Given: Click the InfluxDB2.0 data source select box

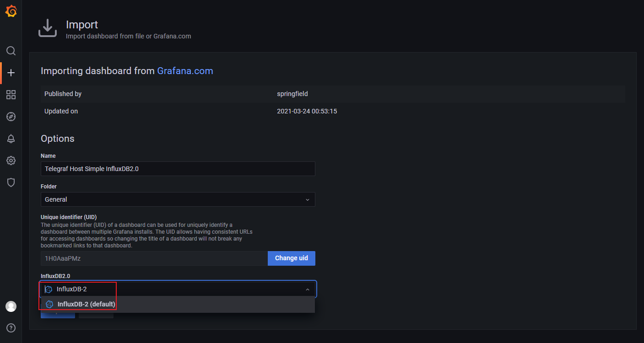Looking at the screenshot, I should tap(178, 289).
